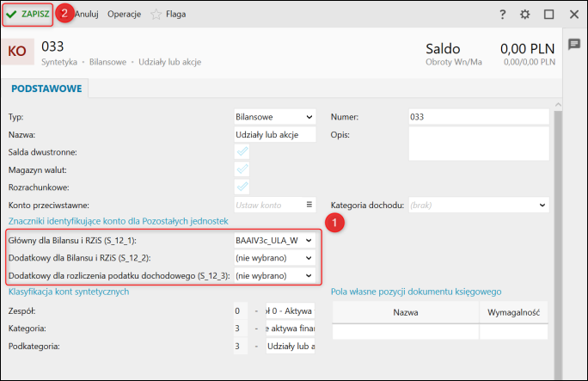Click the Nazwa column header
Screen dimensions: 588x381
[406, 312]
